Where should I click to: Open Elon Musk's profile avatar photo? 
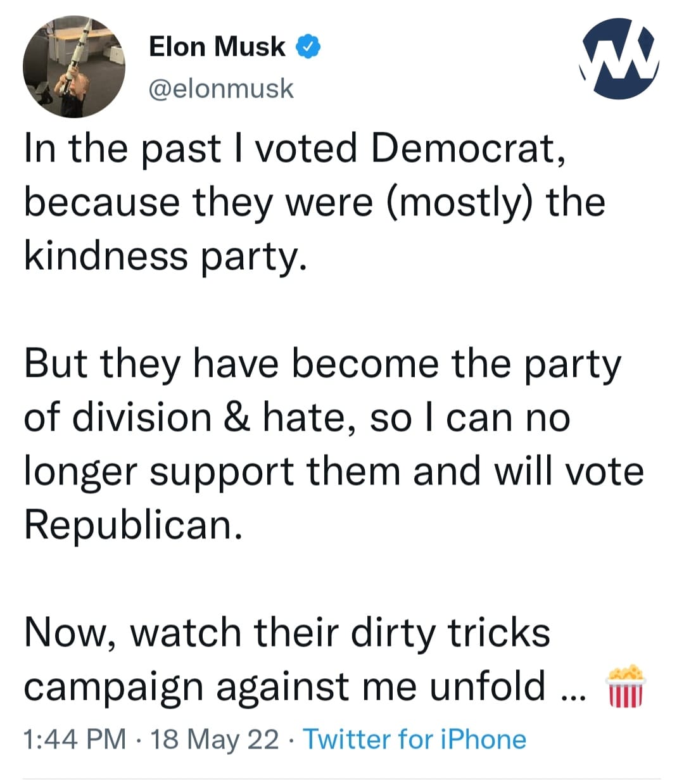click(74, 67)
